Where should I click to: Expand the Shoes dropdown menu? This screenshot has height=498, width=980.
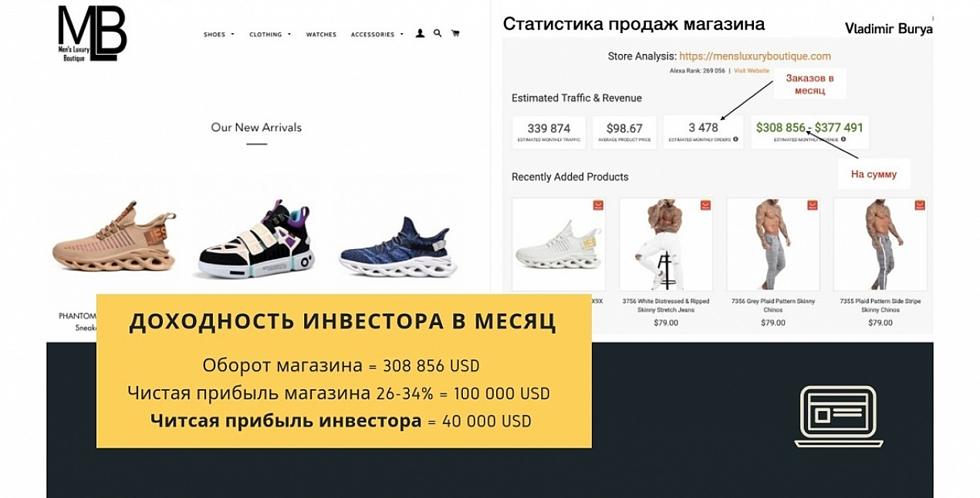click(219, 35)
